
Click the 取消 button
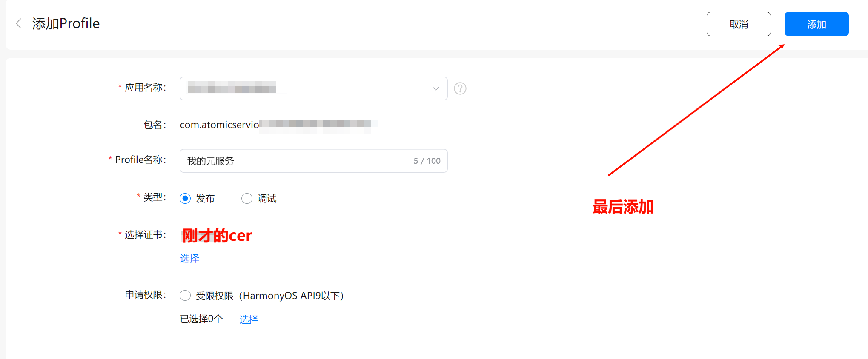point(739,24)
